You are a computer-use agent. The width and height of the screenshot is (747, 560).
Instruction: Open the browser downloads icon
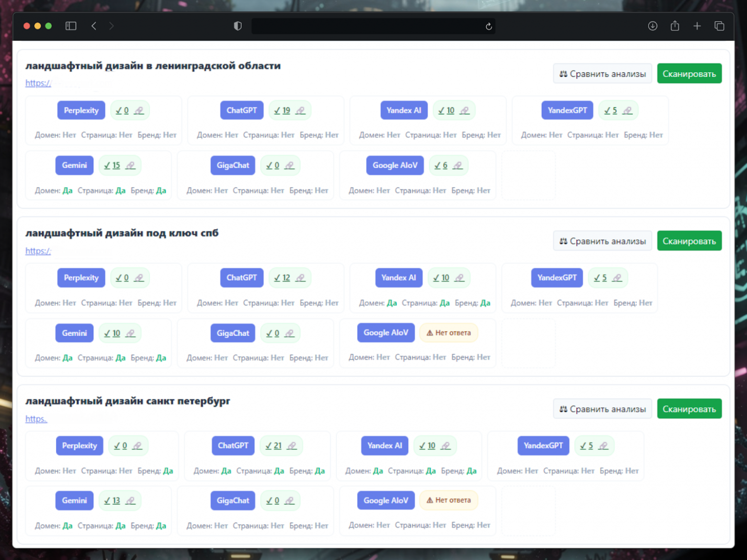[652, 26]
